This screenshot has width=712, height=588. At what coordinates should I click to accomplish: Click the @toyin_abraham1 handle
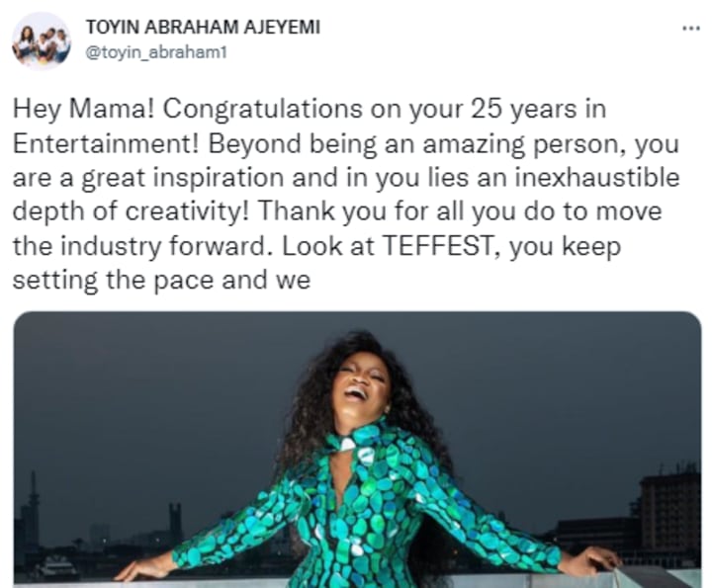click(x=156, y=53)
